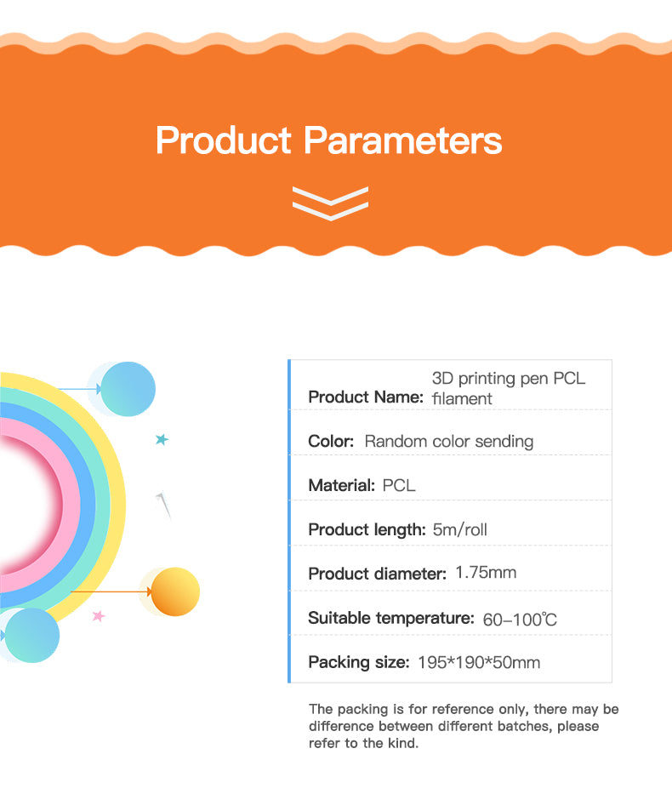This screenshot has height=800, width=672.
Task: Click the small pink star icon
Action: [x=98, y=615]
